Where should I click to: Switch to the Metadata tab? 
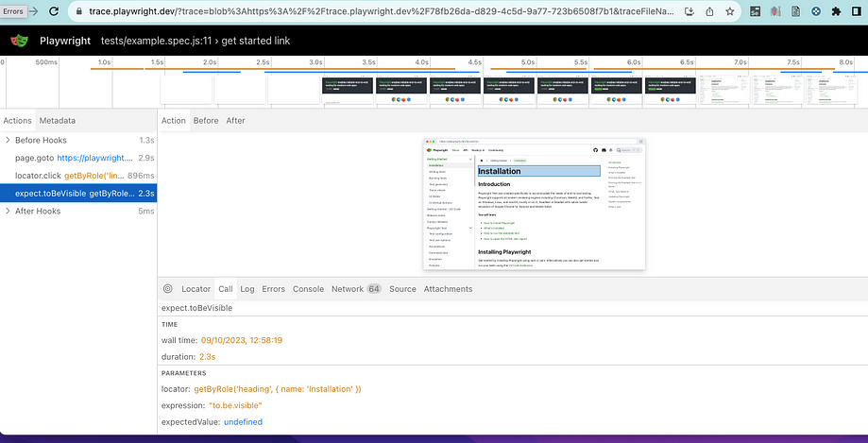point(57,121)
